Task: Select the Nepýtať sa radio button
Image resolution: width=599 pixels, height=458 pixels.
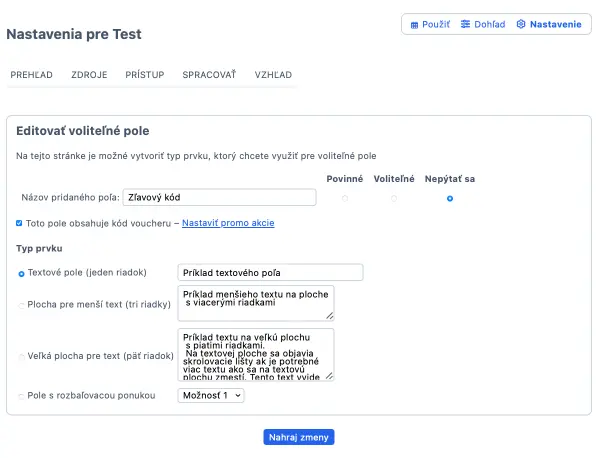Action: [x=450, y=198]
